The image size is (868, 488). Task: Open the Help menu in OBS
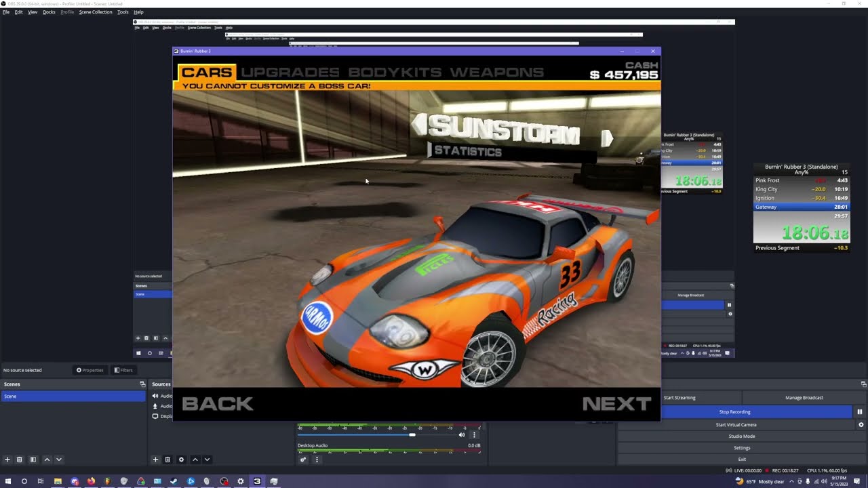pyautogui.click(x=138, y=12)
